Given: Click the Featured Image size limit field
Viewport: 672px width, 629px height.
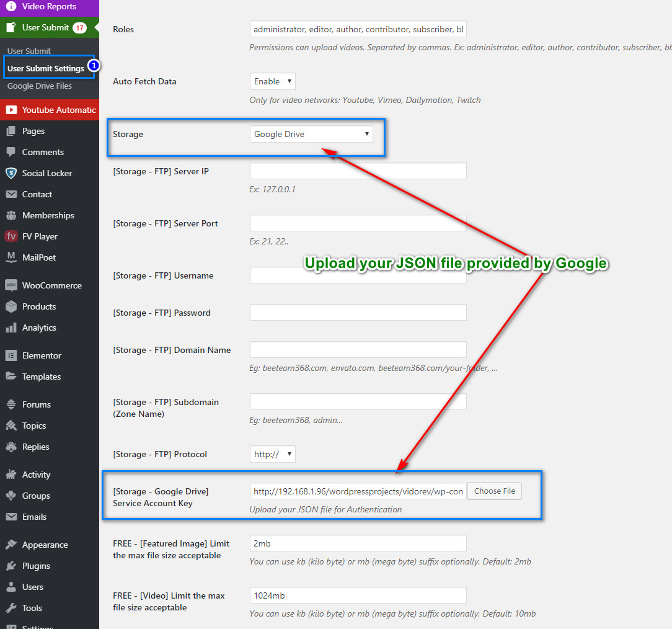Looking at the screenshot, I should (358, 543).
